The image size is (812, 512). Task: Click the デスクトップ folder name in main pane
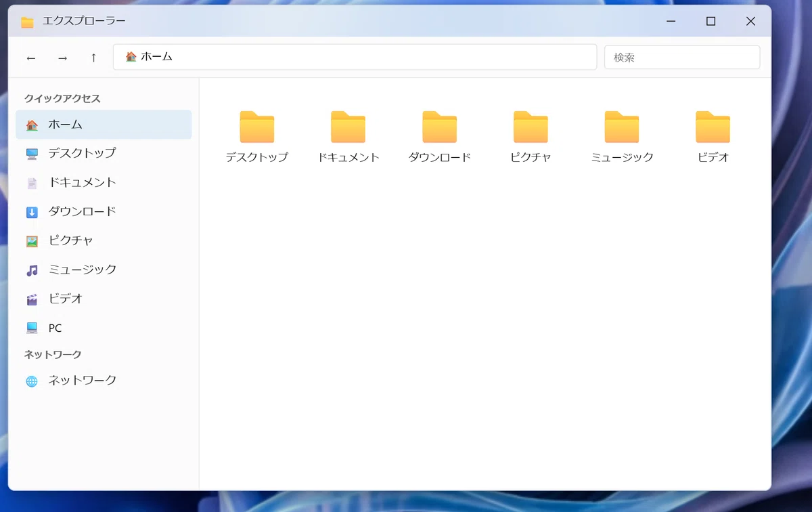[257, 157]
